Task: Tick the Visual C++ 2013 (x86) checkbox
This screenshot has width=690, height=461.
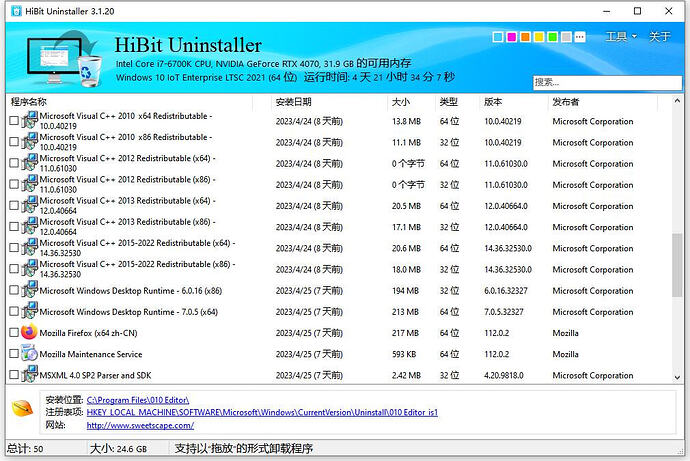Action: [14, 227]
